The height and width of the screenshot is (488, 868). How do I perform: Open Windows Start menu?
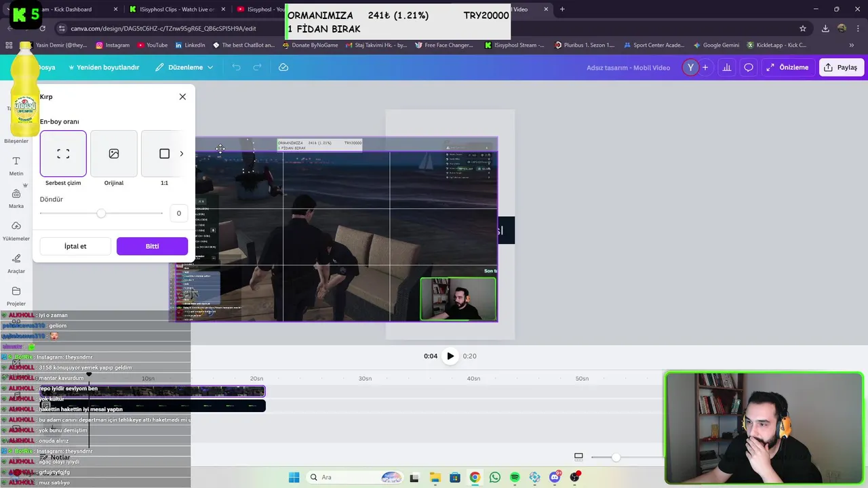tap(294, 477)
